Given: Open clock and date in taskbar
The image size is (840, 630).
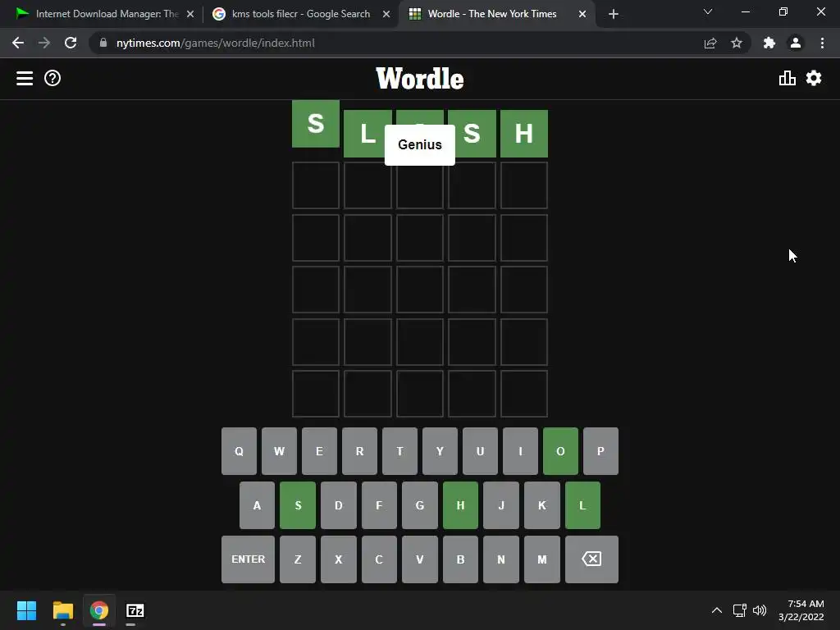Looking at the screenshot, I should (x=801, y=610).
